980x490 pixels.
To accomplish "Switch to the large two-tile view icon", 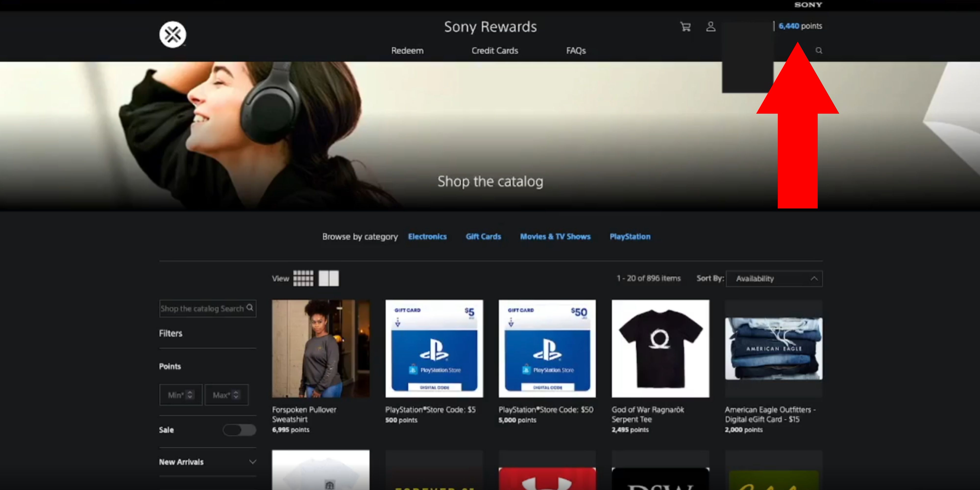I will (x=329, y=278).
